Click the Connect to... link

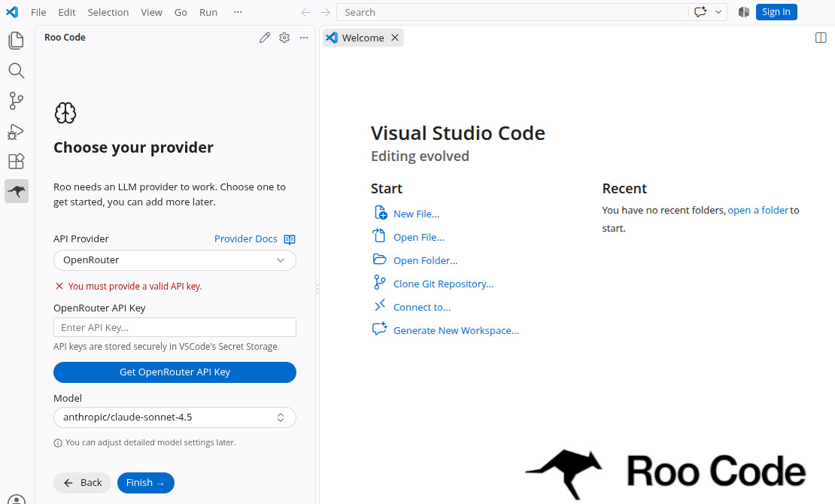pyautogui.click(x=422, y=308)
